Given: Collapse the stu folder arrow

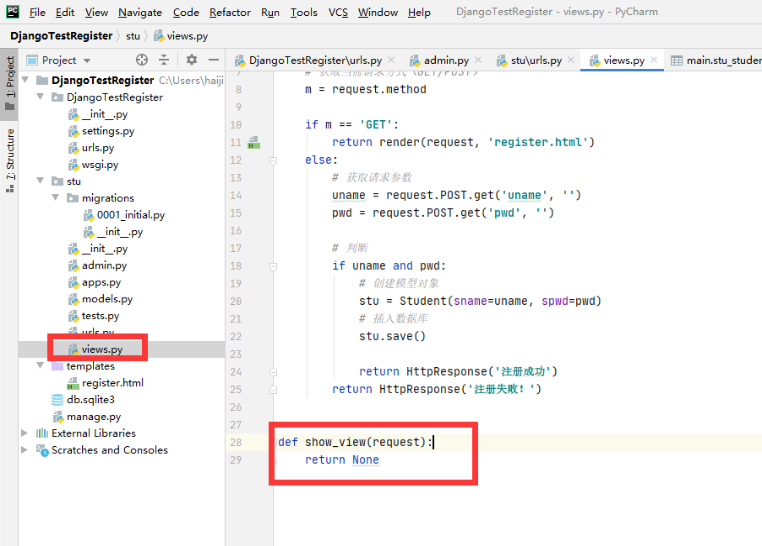Looking at the screenshot, I should (40, 181).
